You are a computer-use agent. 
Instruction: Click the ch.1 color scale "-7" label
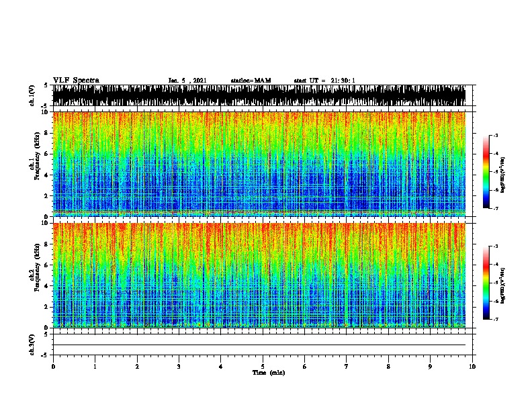point(495,208)
